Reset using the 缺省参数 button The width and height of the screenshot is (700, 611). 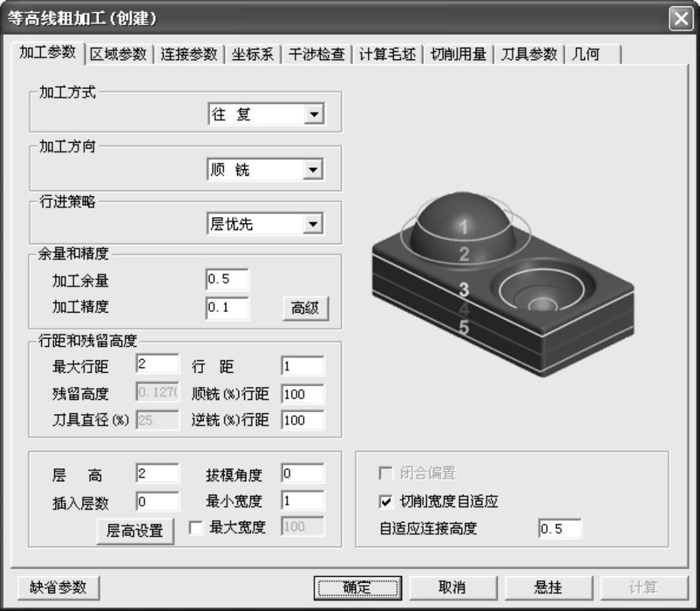(x=58, y=588)
